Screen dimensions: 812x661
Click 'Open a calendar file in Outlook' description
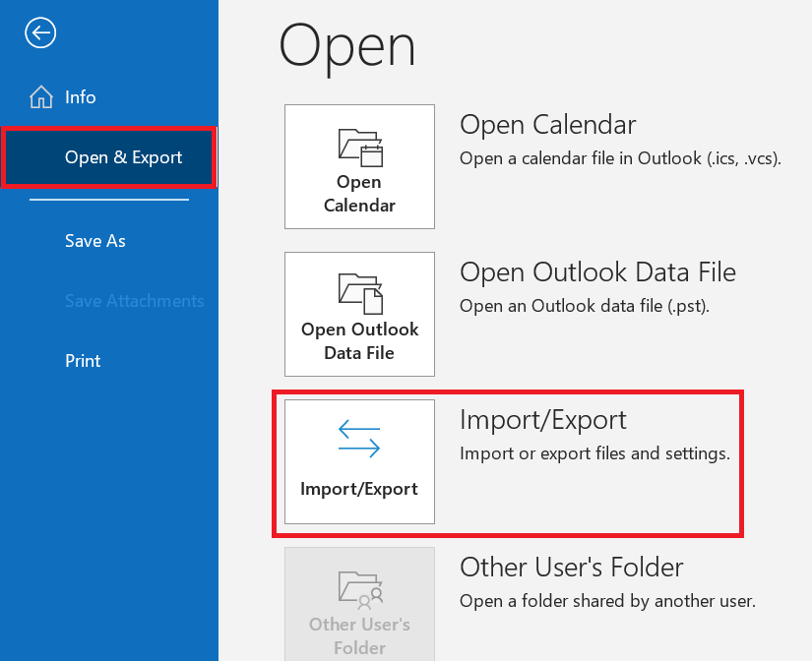620,158
